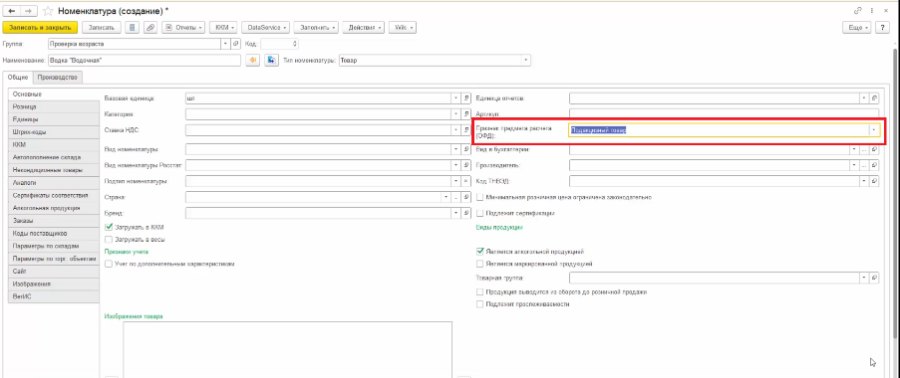This screenshot has width=900, height=378.
Task: Open the Аналоги sidebar section
Action: coord(53,182)
